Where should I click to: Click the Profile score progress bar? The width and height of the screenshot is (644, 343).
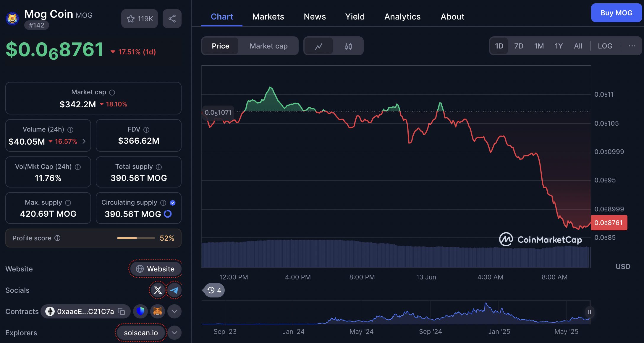pos(136,238)
